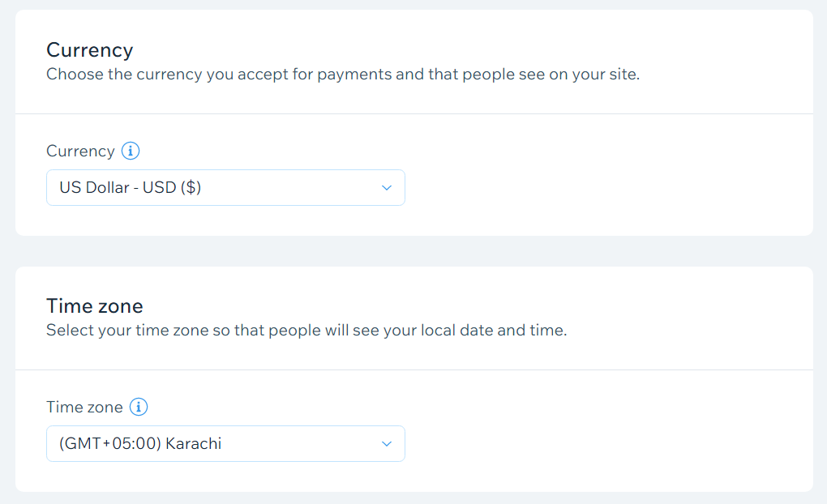Click the currency payments description text
The image size is (827, 504).
coord(343,75)
